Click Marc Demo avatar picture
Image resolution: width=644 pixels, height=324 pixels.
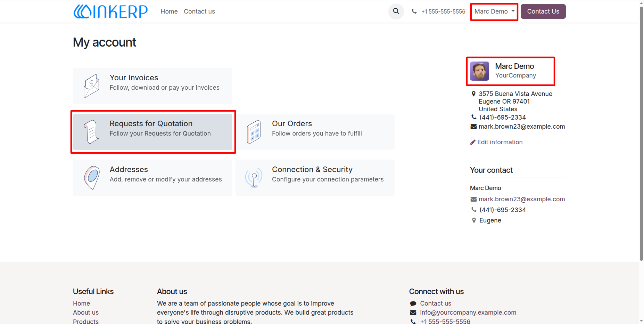479,71
